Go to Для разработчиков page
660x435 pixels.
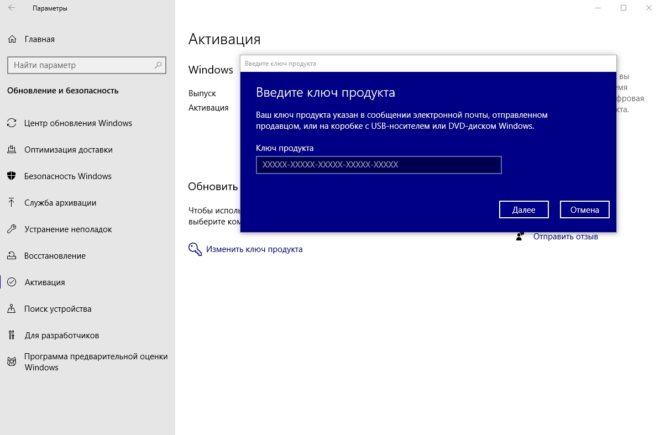pyautogui.click(x=61, y=335)
